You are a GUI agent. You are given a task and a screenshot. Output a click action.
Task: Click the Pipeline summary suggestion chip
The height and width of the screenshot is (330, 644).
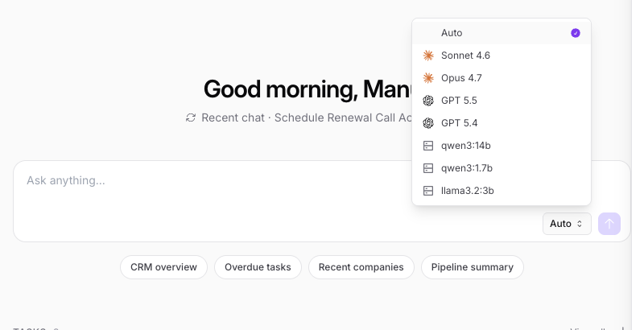[473, 267]
